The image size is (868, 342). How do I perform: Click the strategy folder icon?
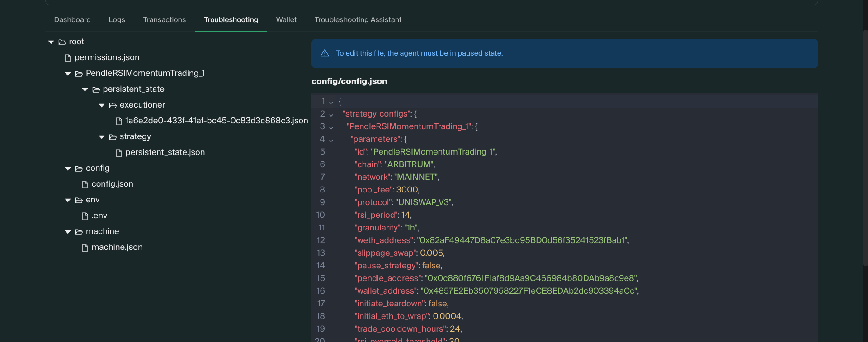(113, 137)
